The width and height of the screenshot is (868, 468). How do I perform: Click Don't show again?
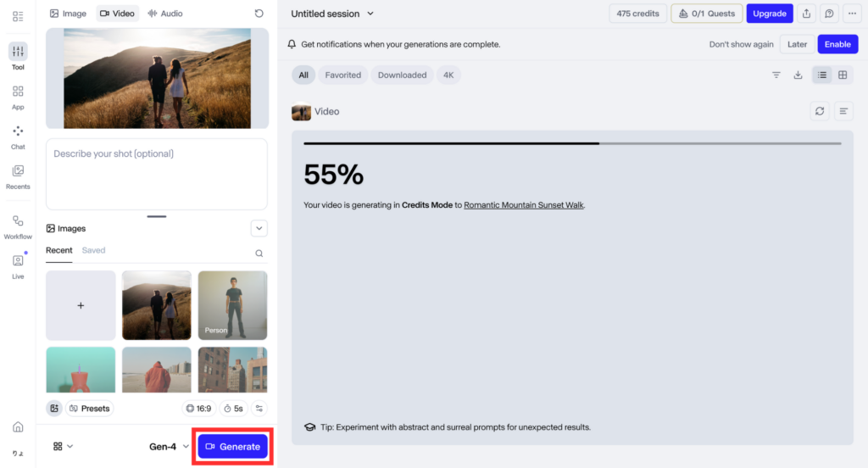[x=741, y=44]
